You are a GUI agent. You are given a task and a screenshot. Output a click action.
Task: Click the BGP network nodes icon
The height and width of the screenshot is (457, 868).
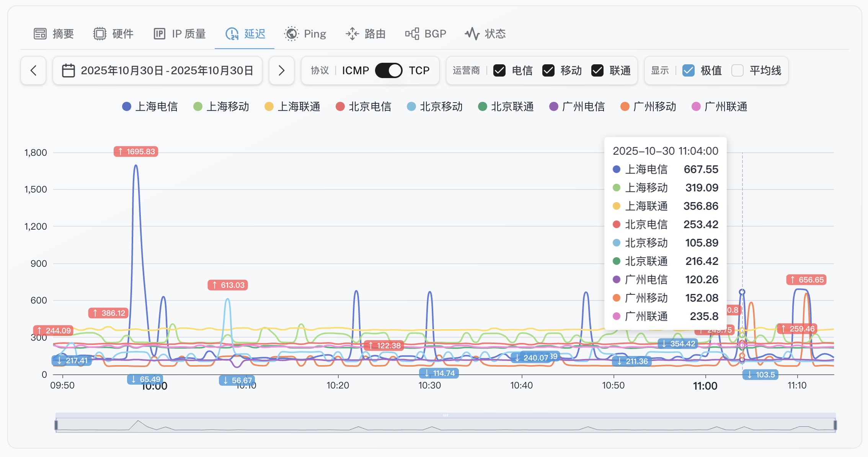coord(412,34)
